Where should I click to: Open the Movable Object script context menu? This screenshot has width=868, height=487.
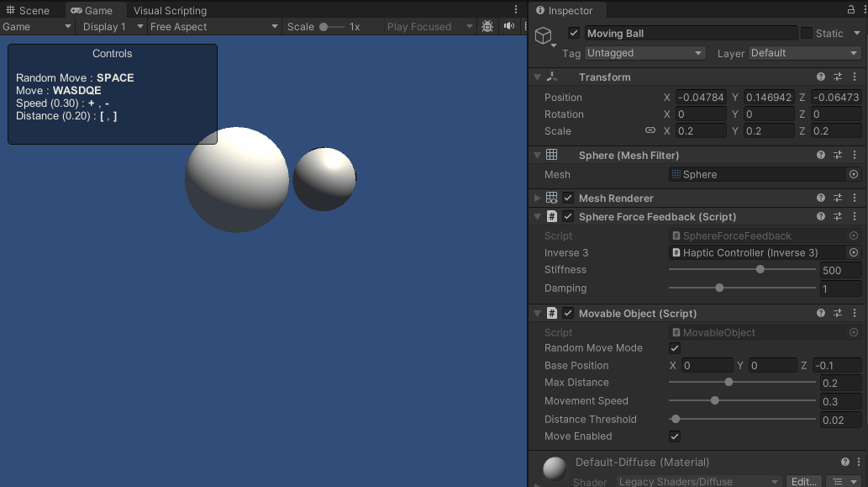855,313
